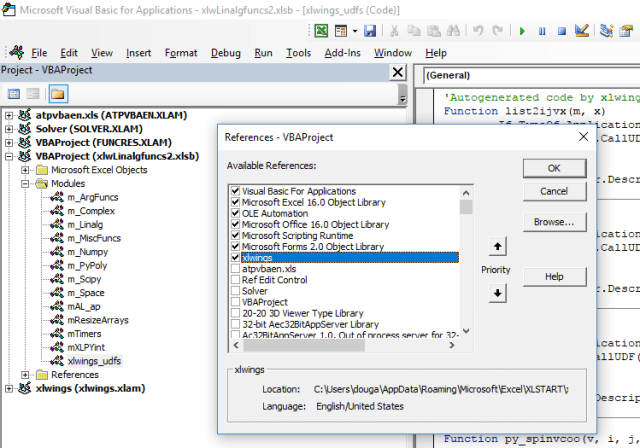Toggle Design Mode icon in the toolbar

[583, 31]
